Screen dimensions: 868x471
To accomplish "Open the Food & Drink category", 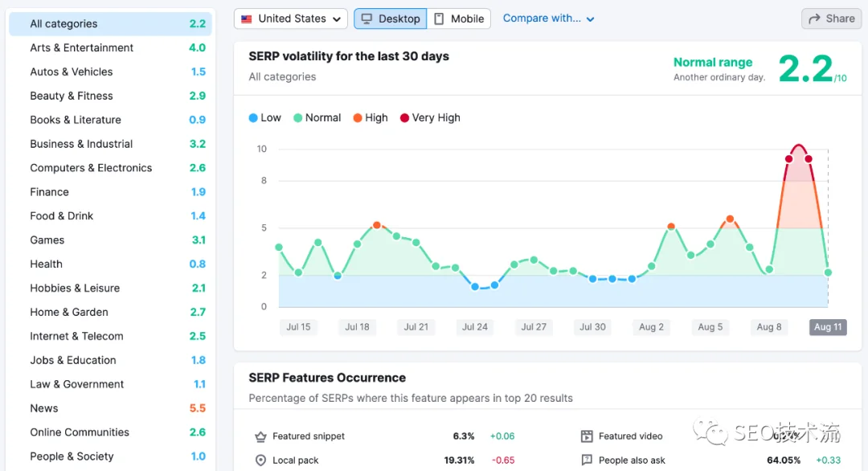I will coord(110,216).
